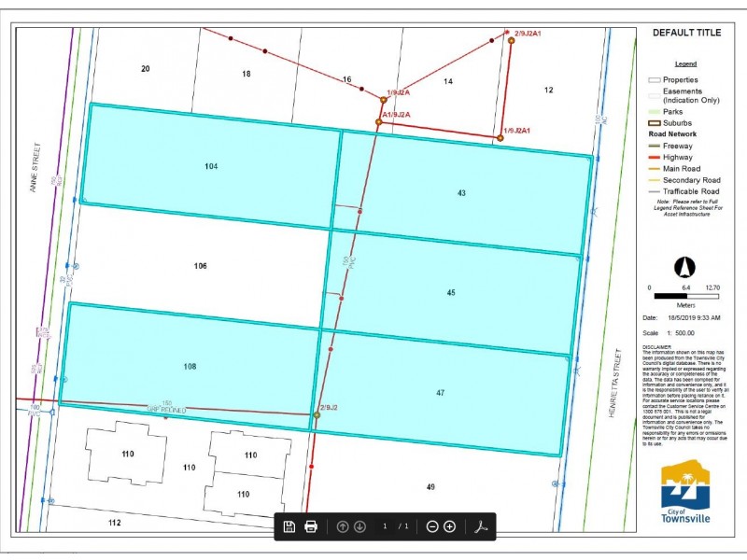The height and width of the screenshot is (560, 747).
Task: Go to previous page arrow
Action: tap(343, 526)
